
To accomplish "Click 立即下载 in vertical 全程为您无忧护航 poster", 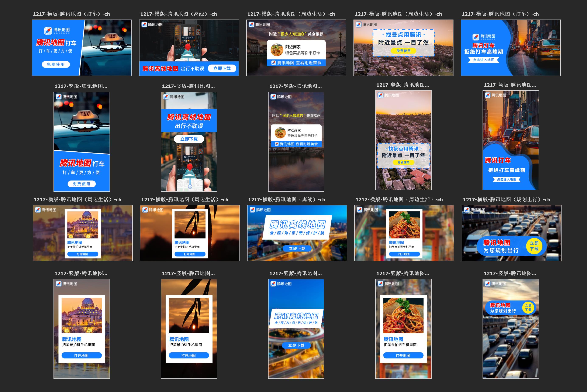I will pos(296,345).
